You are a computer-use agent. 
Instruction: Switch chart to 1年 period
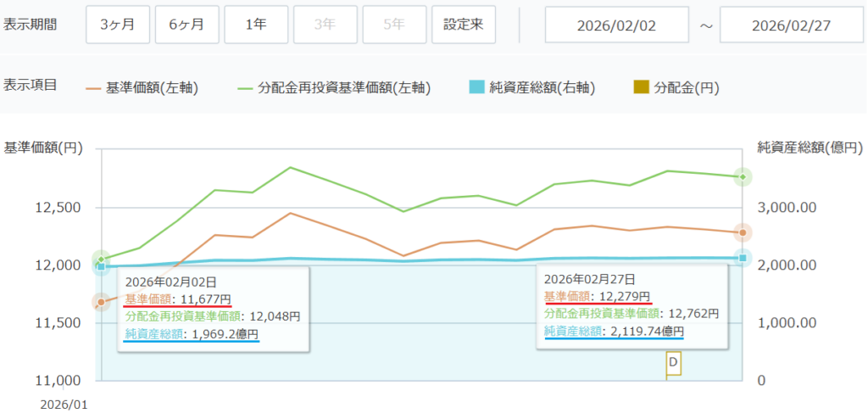pyautogui.click(x=255, y=25)
